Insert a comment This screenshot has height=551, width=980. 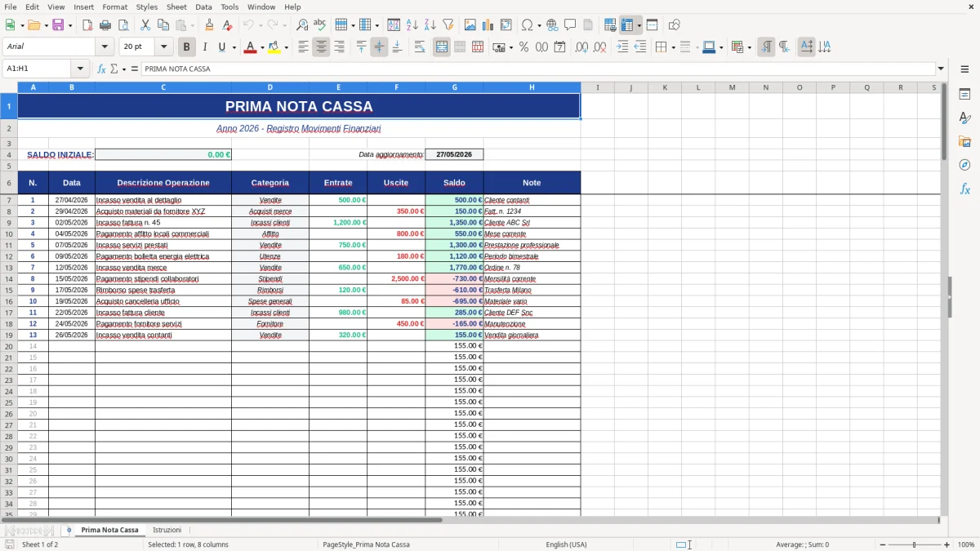(570, 25)
